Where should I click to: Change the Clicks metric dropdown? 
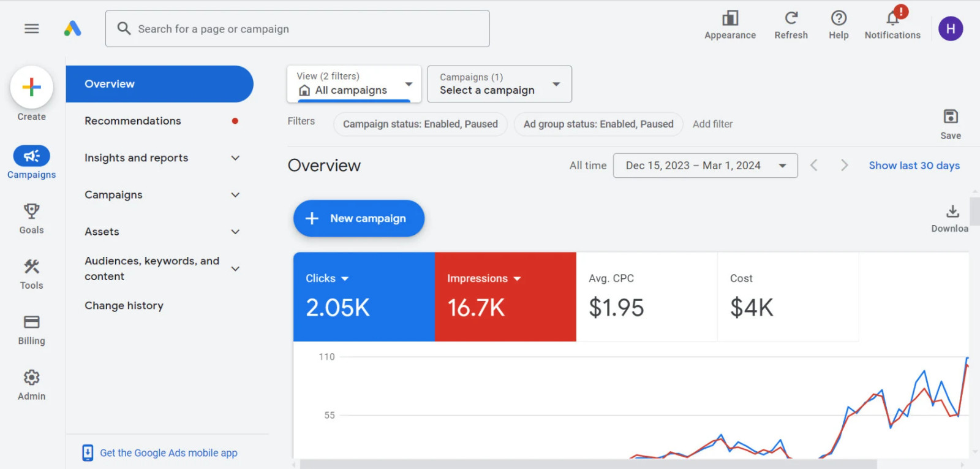coord(327,278)
